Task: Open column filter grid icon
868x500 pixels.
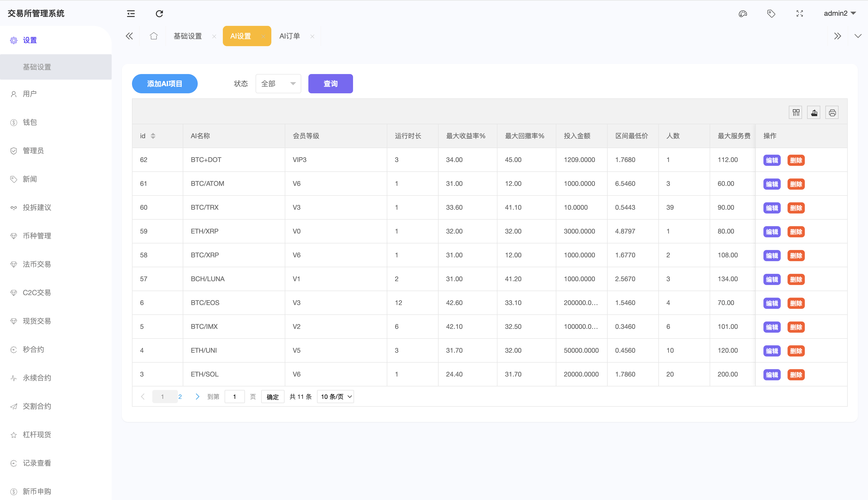Action: pyautogui.click(x=796, y=113)
